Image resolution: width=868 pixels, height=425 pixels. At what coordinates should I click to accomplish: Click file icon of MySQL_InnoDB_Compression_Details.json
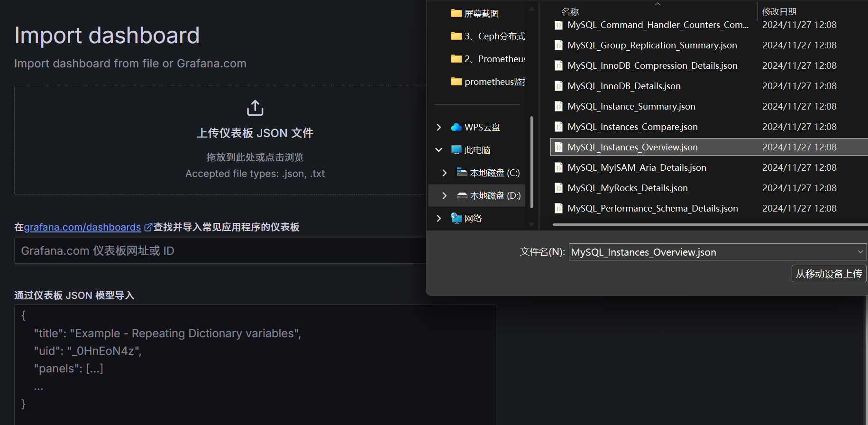(559, 66)
